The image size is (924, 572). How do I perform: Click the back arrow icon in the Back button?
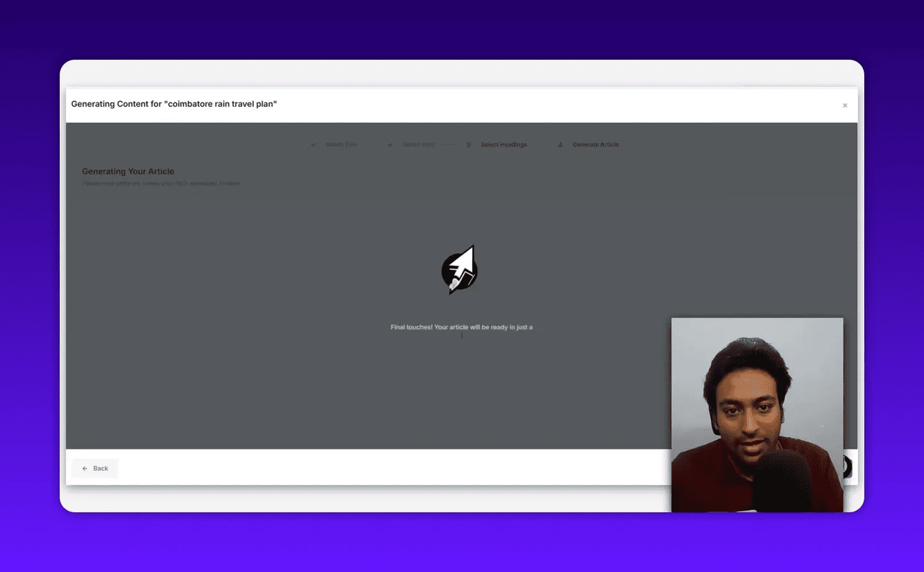click(x=85, y=468)
